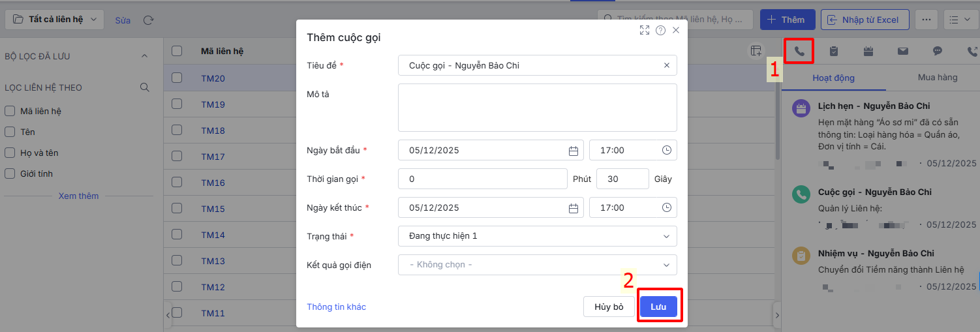
Task: Click the refresh icon next to Sửa
Action: (x=148, y=20)
